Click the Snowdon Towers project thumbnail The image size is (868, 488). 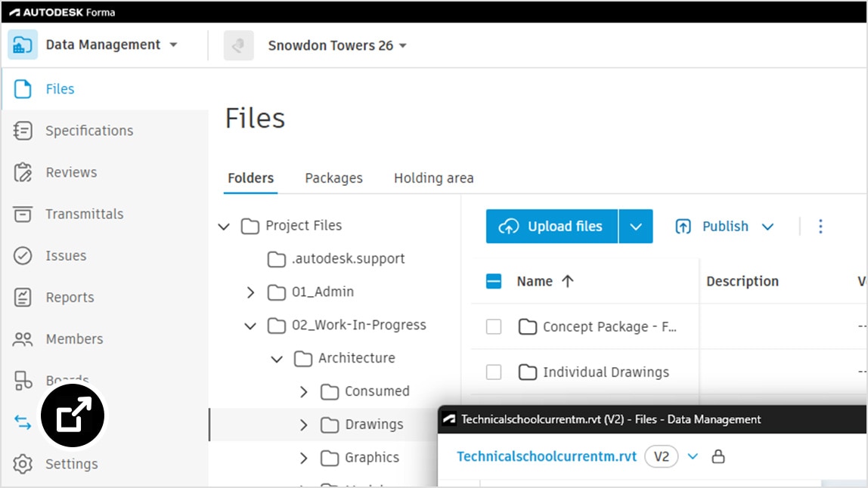239,45
